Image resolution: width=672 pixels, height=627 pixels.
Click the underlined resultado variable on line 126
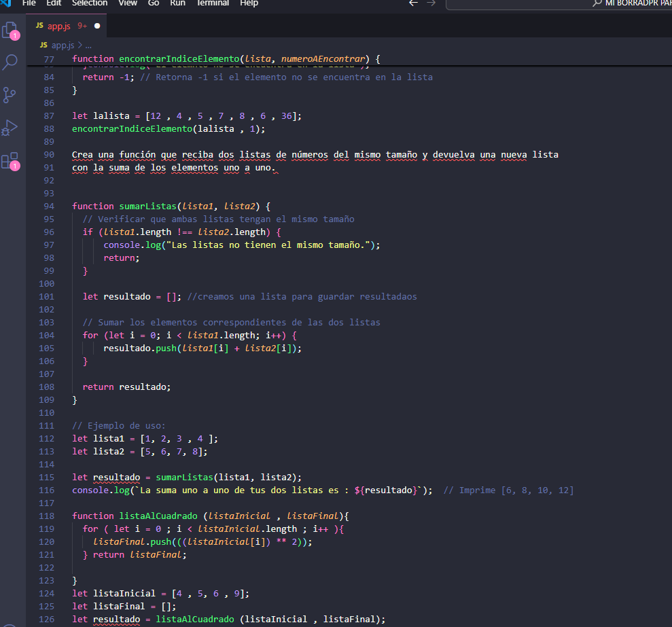pos(117,619)
